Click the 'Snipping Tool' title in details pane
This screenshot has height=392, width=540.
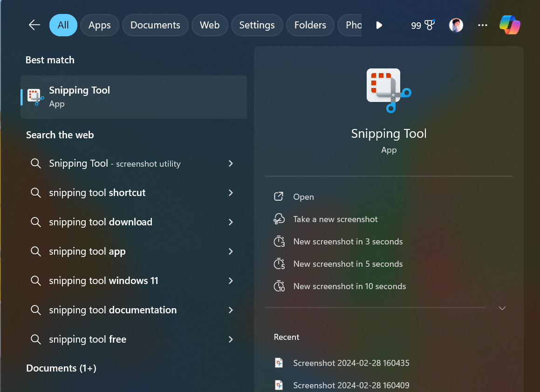(389, 134)
